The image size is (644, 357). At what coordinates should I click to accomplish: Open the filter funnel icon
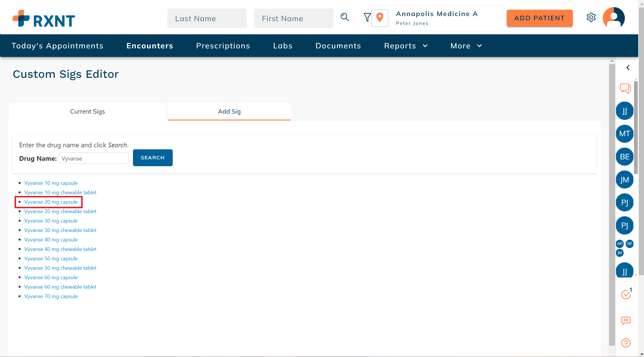pyautogui.click(x=367, y=17)
